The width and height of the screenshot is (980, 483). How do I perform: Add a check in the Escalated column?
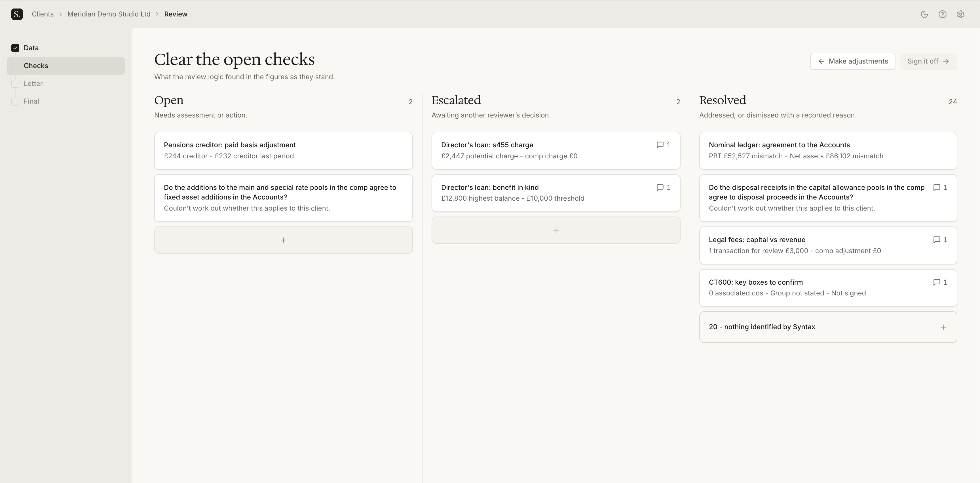coord(556,230)
